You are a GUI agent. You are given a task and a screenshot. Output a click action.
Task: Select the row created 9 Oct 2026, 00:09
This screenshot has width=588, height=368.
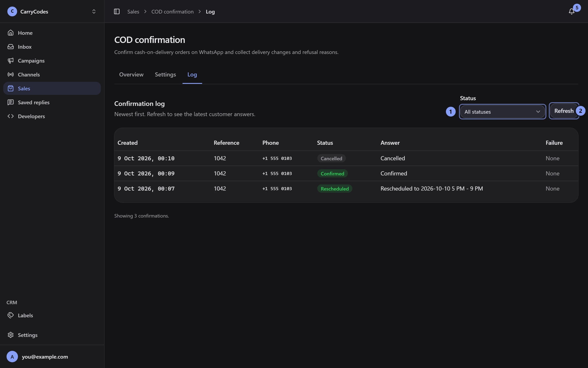pyautogui.click(x=346, y=173)
